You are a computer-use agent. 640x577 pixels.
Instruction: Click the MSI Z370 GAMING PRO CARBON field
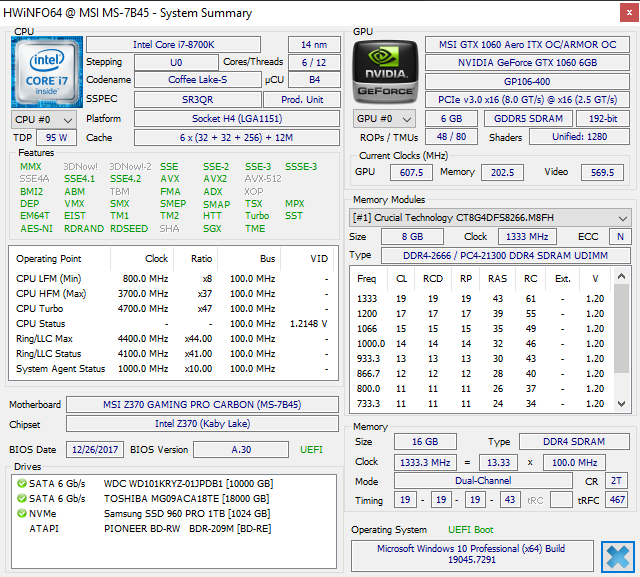(202, 404)
